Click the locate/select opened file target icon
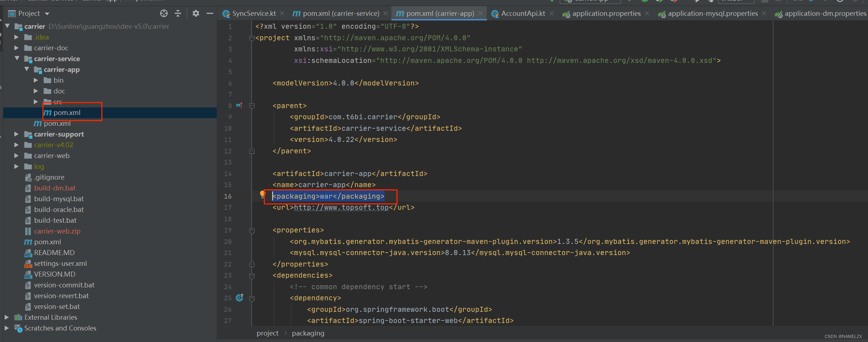Image resolution: width=868 pixels, height=342 pixels. click(164, 14)
